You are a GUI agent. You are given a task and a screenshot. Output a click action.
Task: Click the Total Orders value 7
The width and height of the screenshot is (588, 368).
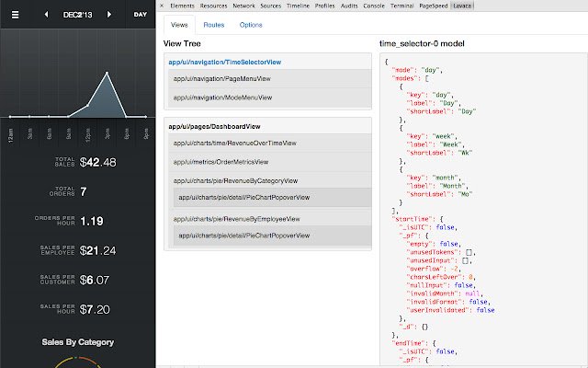pos(84,192)
